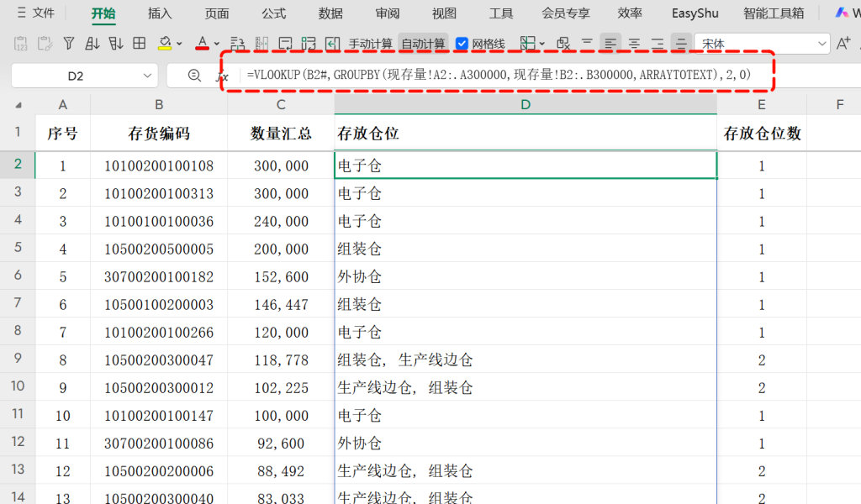Image resolution: width=861 pixels, height=504 pixels.
Task: Click the filter funnel icon
Action: 69,44
